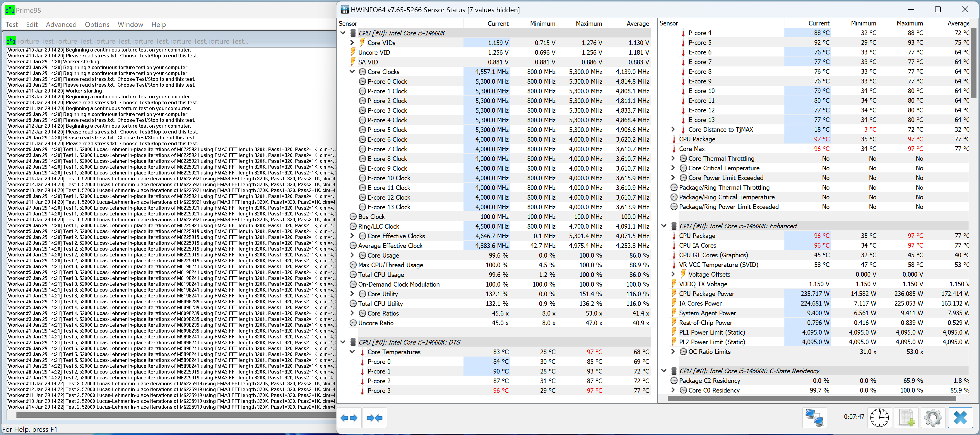Open the Advanced menu in Prime95
Screen dimensions: 980x435
(61, 24)
